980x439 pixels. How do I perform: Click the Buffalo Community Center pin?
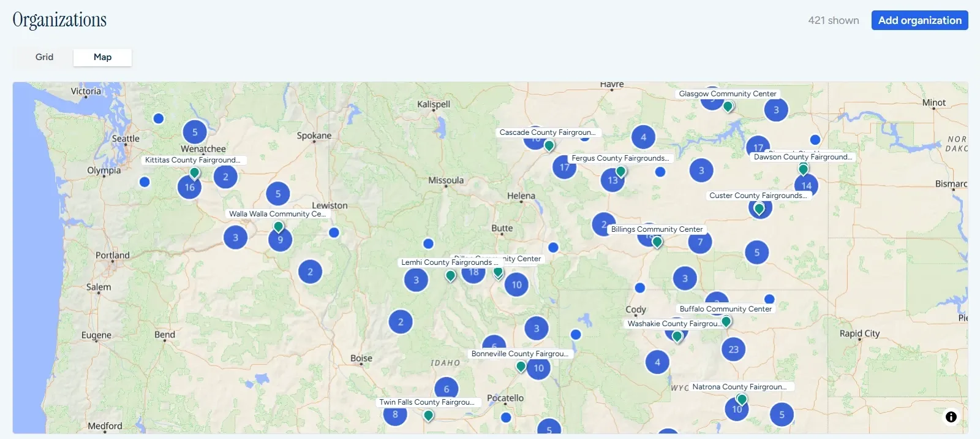point(726,321)
